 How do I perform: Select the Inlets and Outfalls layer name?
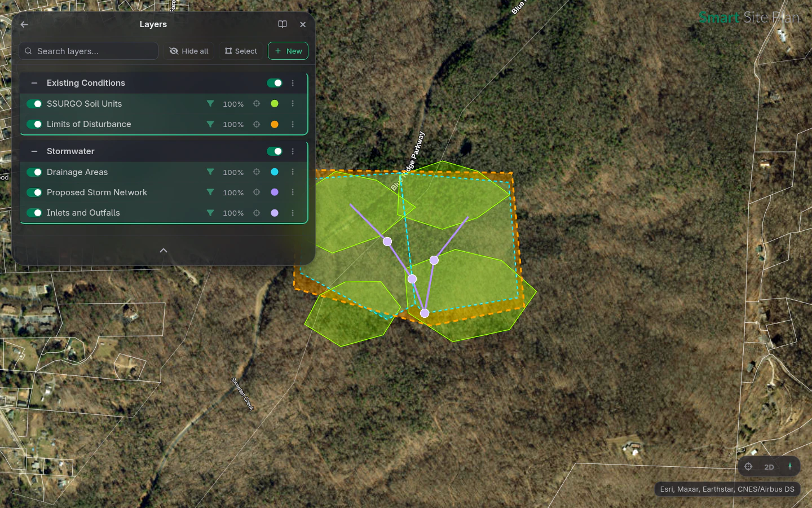click(83, 213)
